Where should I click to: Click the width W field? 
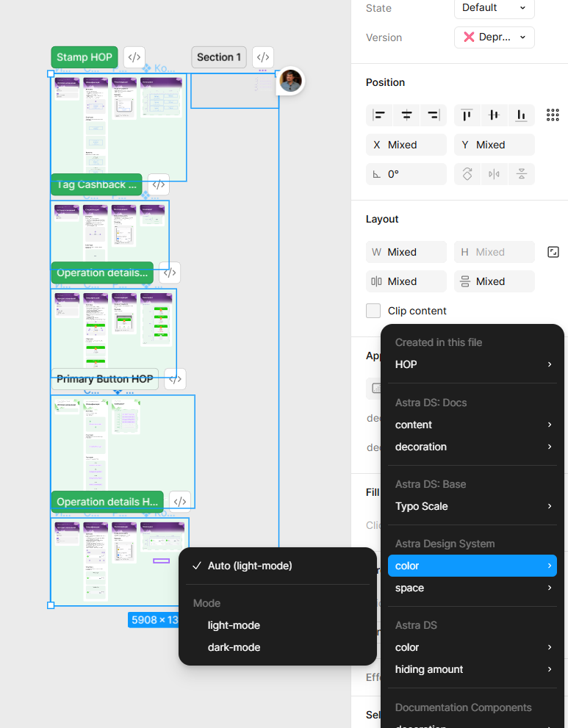[406, 252]
